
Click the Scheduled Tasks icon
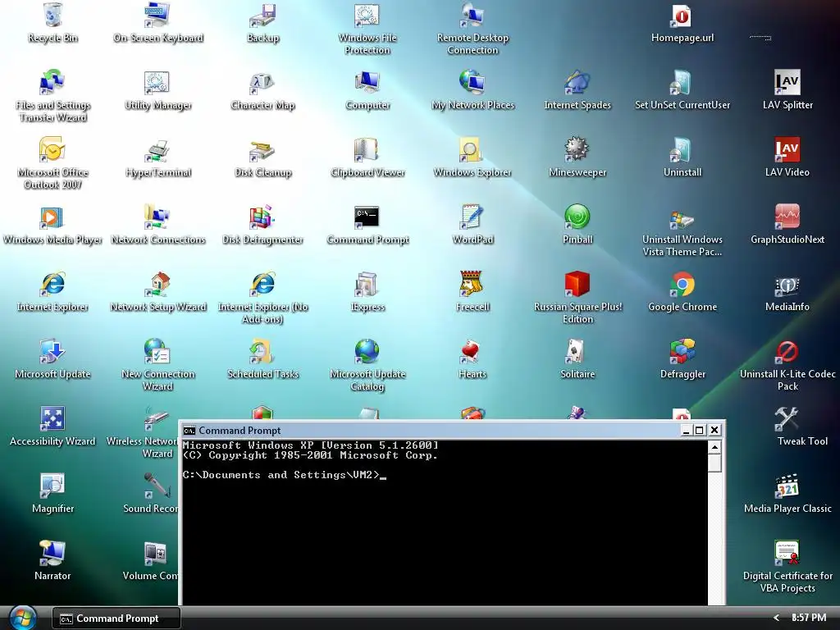click(x=262, y=351)
